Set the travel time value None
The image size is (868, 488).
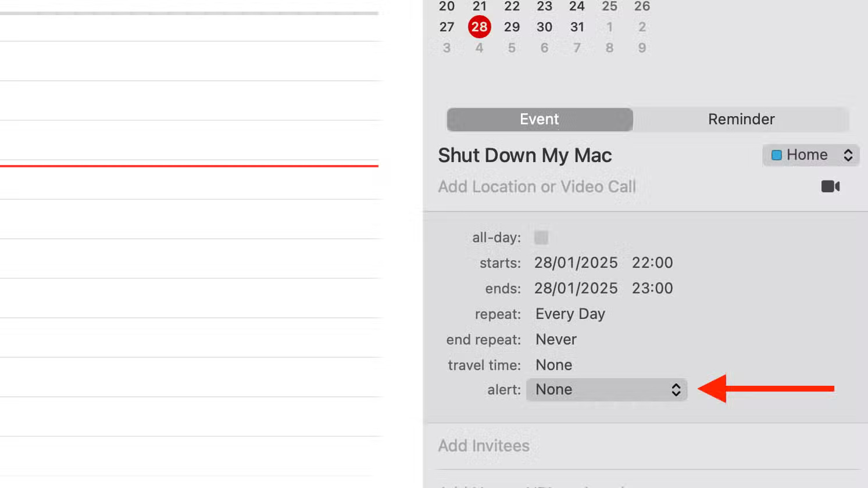tap(553, 365)
